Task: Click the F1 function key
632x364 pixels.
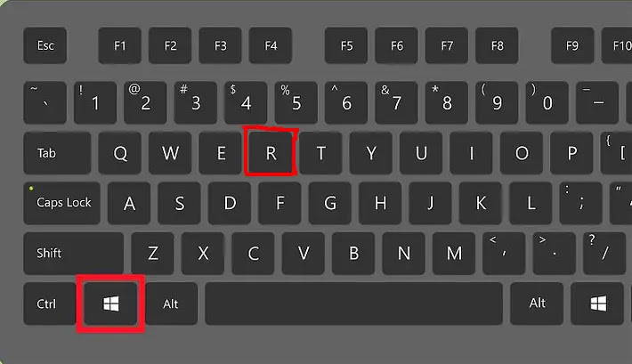Action: point(119,45)
